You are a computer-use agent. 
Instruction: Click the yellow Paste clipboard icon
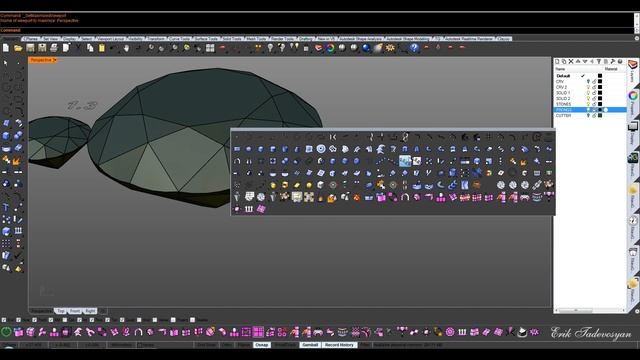pos(102,48)
